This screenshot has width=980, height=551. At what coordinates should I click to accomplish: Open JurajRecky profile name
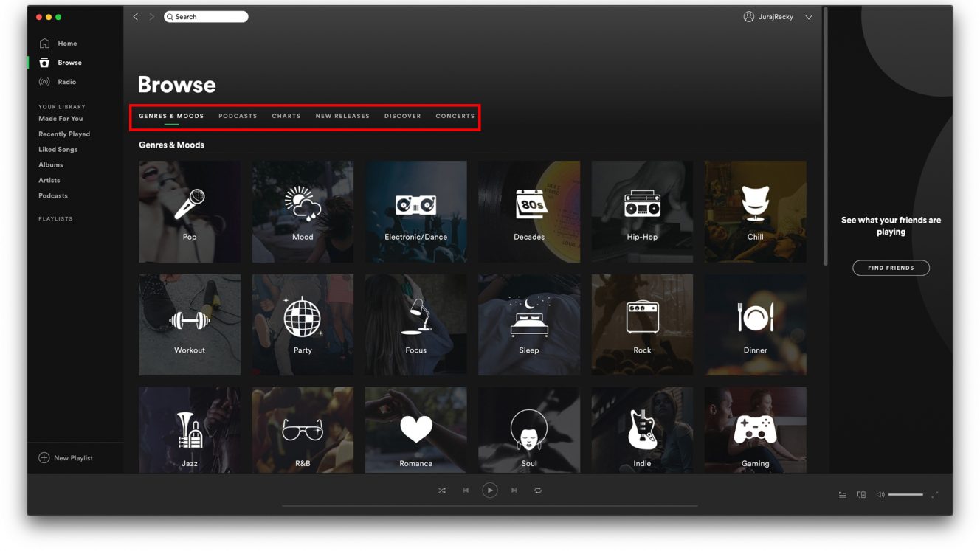pyautogui.click(x=776, y=17)
